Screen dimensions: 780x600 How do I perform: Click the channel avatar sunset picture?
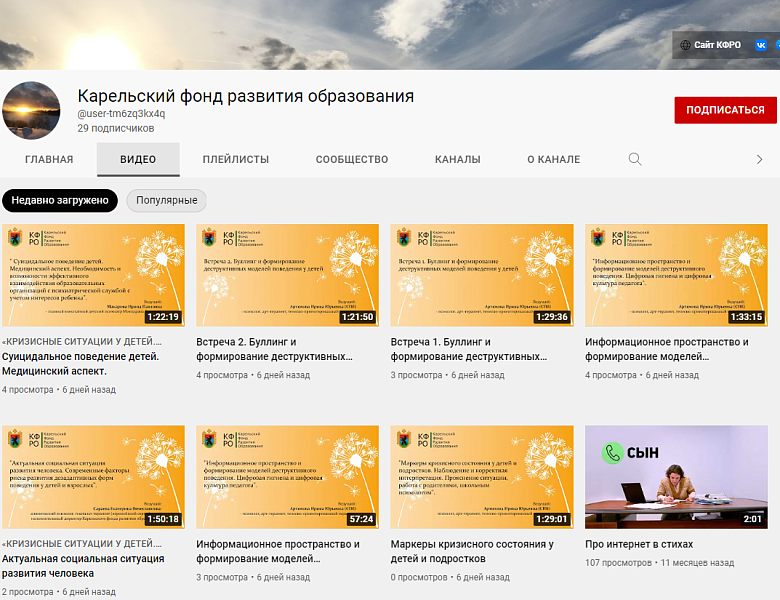click(31, 110)
